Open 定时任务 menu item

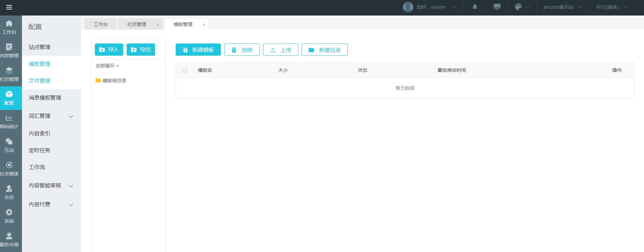click(51, 150)
